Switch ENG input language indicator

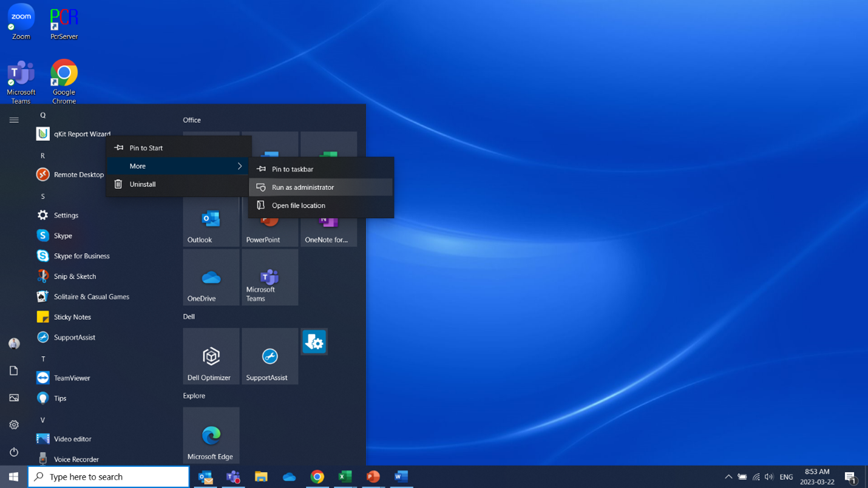(x=786, y=477)
